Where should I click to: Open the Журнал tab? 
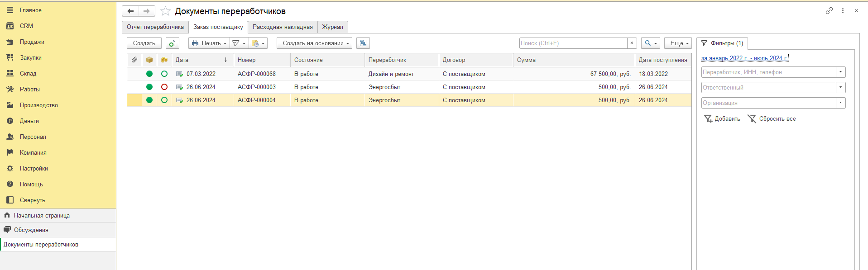point(333,27)
